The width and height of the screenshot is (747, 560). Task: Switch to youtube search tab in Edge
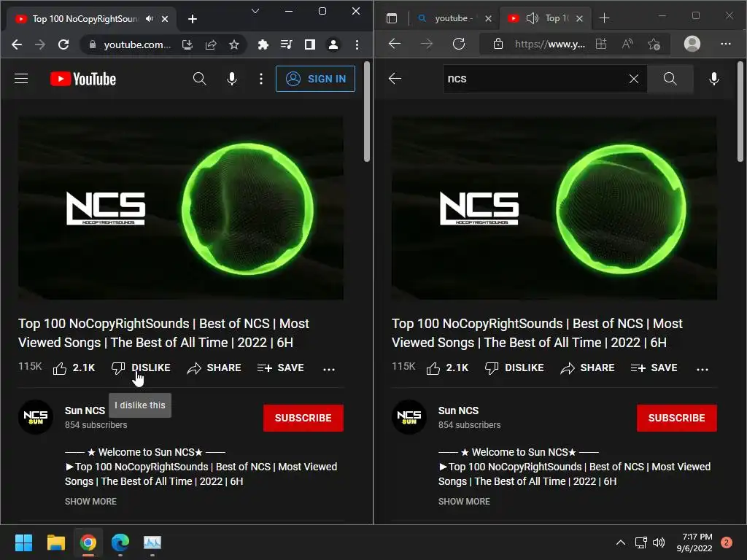[x=454, y=18]
